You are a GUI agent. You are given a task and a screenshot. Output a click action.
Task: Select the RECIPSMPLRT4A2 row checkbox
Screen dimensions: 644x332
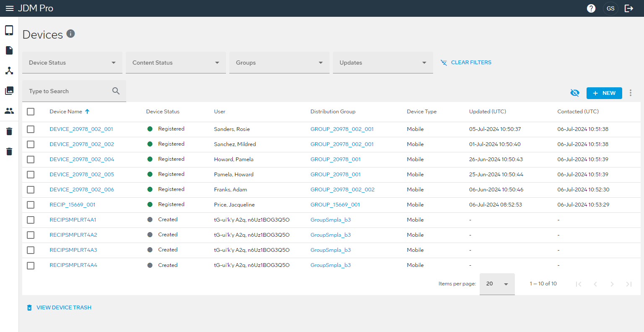click(31, 235)
